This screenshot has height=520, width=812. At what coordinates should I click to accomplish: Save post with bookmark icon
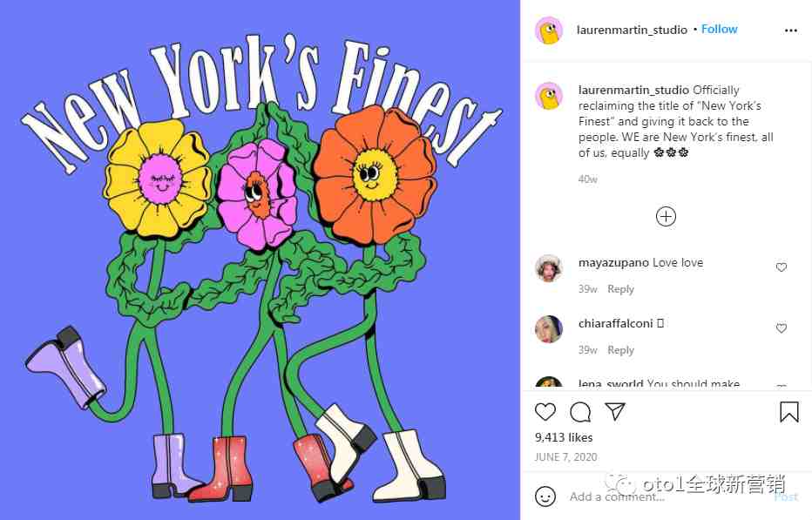point(789,412)
